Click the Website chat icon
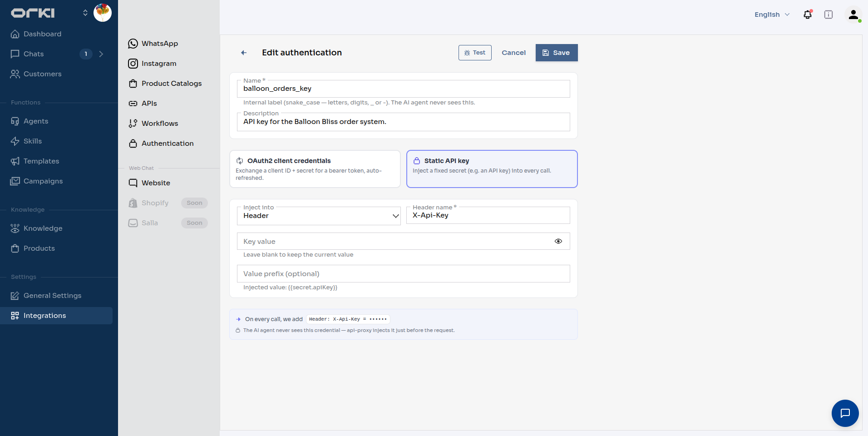 pyautogui.click(x=133, y=183)
